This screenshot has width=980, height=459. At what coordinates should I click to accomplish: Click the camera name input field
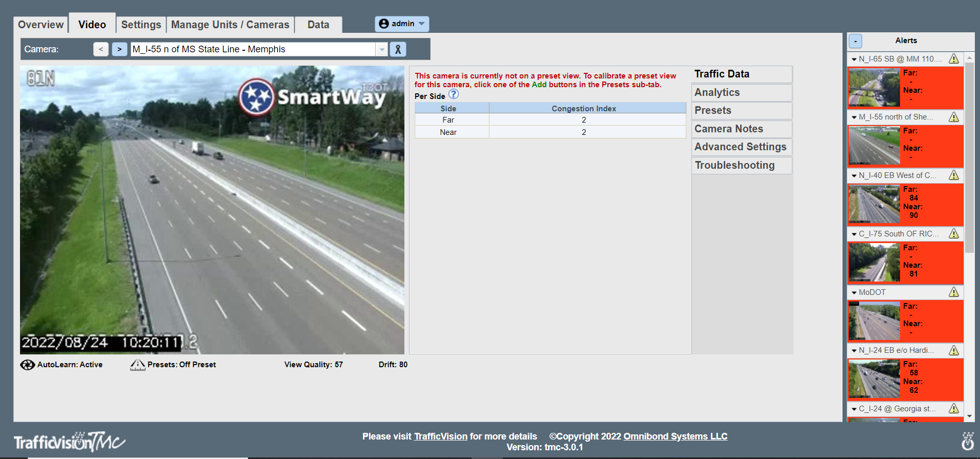[253, 49]
